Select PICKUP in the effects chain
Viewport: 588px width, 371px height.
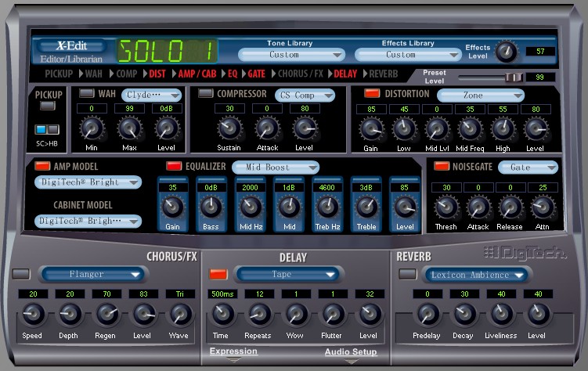coord(59,74)
